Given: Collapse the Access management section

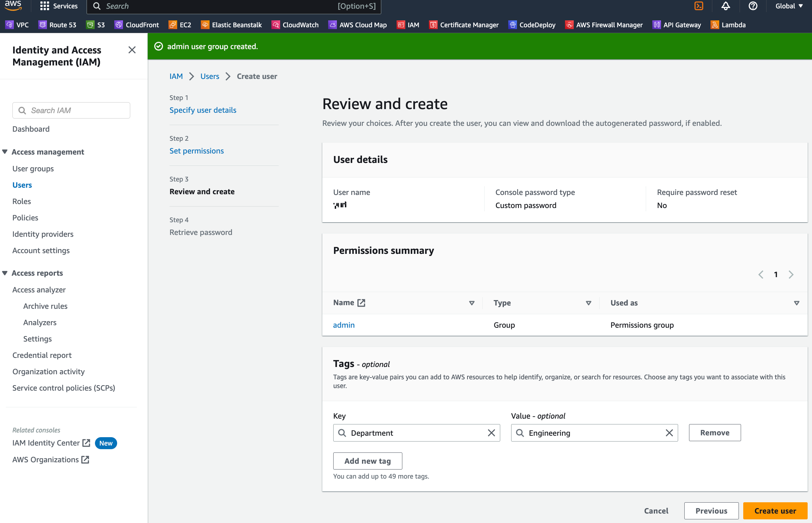Looking at the screenshot, I should [5, 152].
